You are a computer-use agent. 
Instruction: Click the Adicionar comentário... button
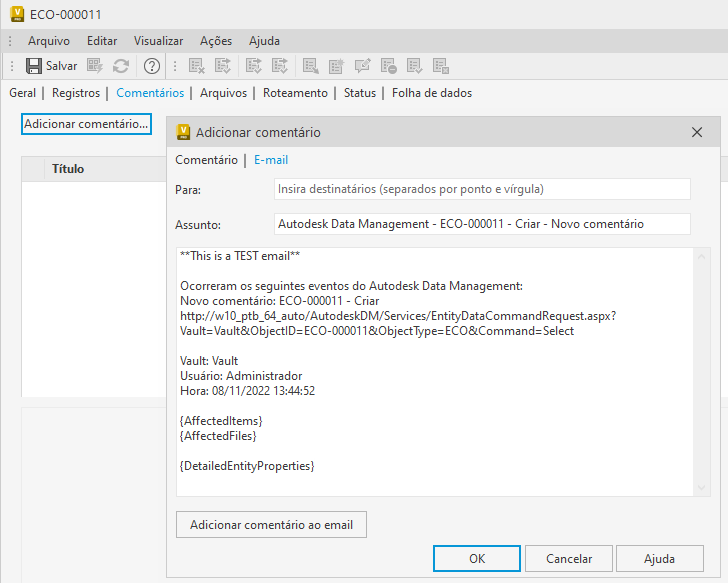click(x=86, y=124)
